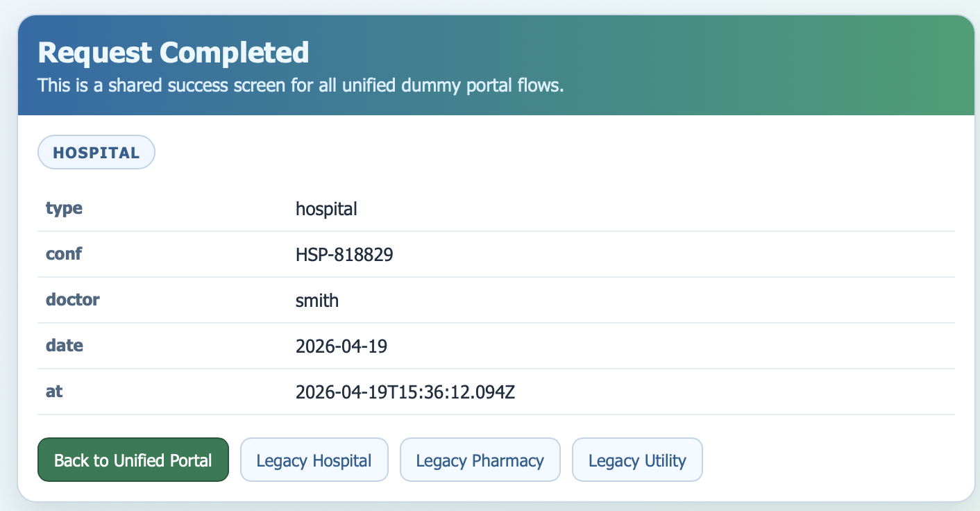This screenshot has width=980, height=511.
Task: Click the Back to Unified Portal button
Action: tap(133, 460)
